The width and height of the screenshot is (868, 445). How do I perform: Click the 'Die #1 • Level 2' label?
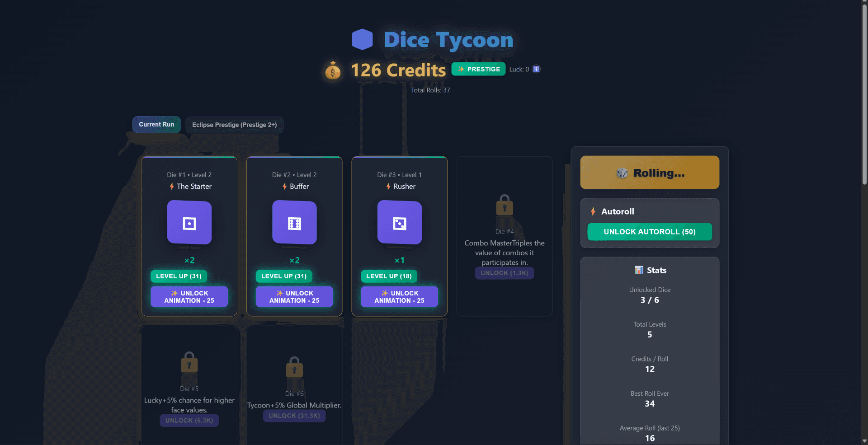189,175
